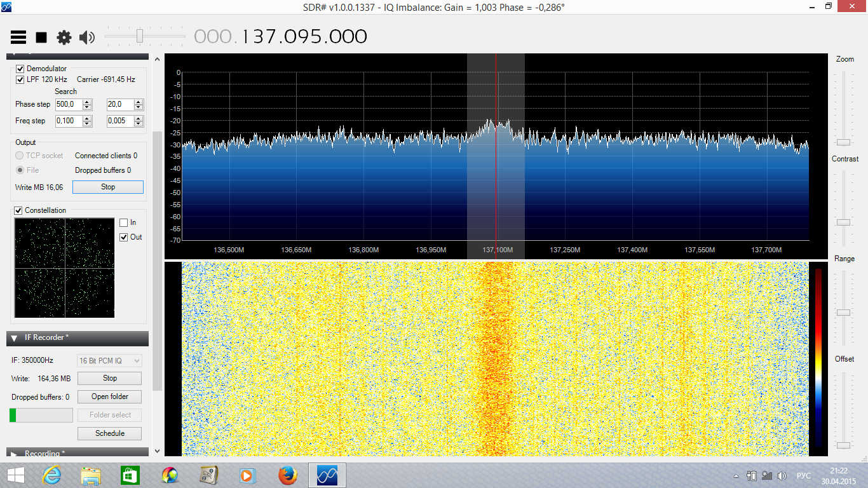The image size is (868, 488).
Task: Open the Windows Start button
Action: click(x=15, y=475)
